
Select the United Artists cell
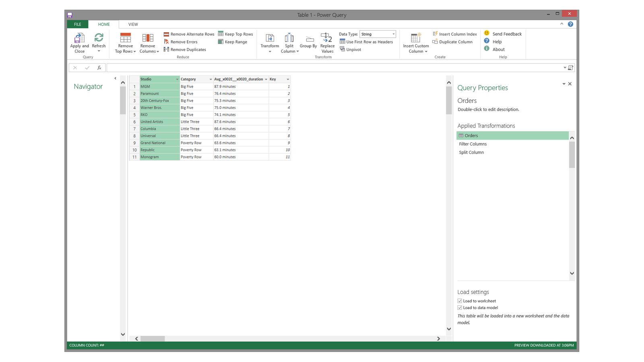[x=159, y=122]
